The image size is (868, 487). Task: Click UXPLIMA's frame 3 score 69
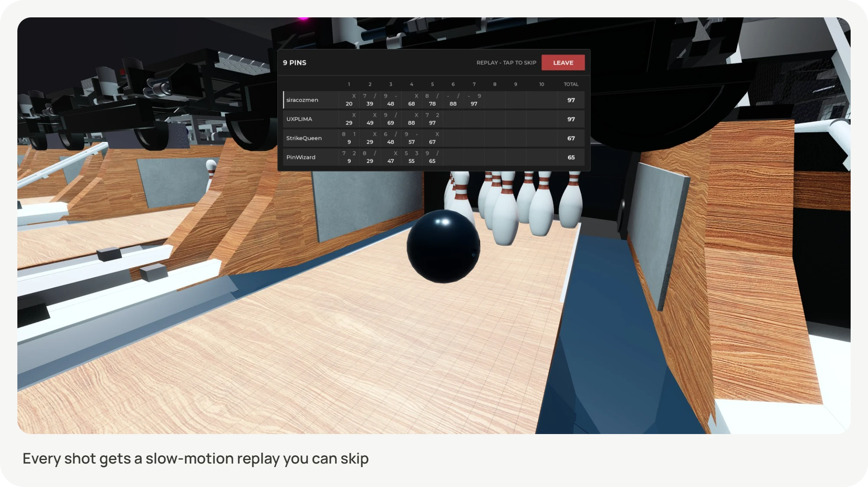(x=391, y=123)
